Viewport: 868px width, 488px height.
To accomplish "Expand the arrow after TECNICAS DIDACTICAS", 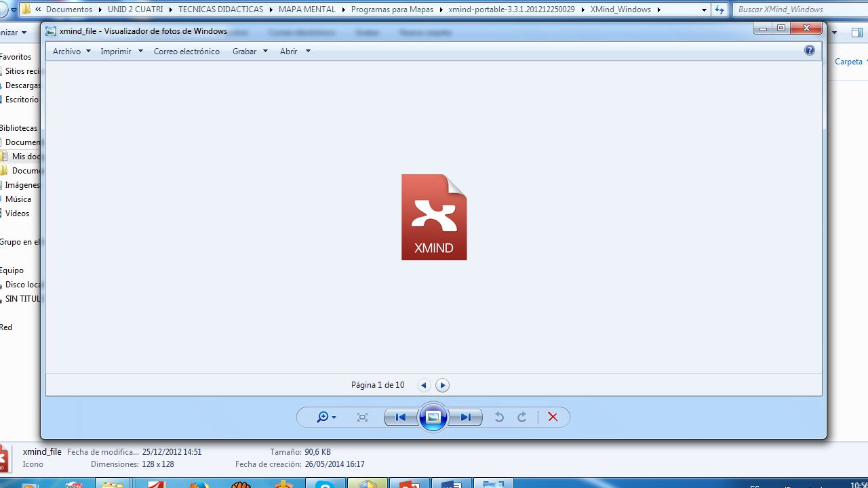I will (271, 9).
